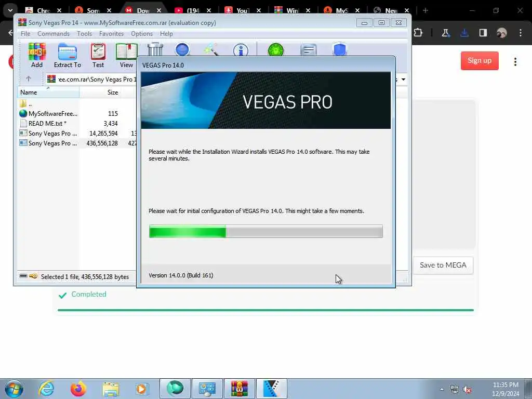
Task: Click status bar 'Selected 1 file' text
Action: [x=85, y=277]
